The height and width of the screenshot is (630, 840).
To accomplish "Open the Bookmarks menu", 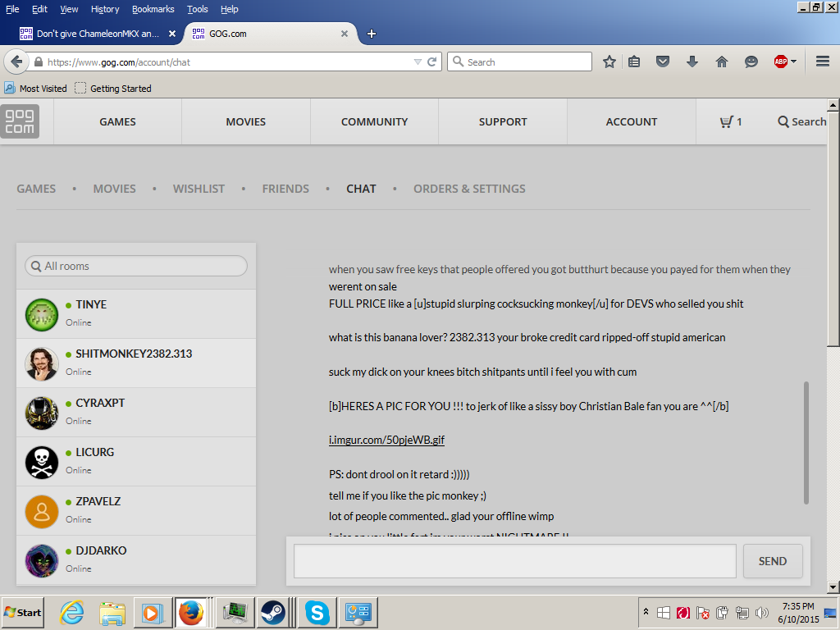I will 153,9.
